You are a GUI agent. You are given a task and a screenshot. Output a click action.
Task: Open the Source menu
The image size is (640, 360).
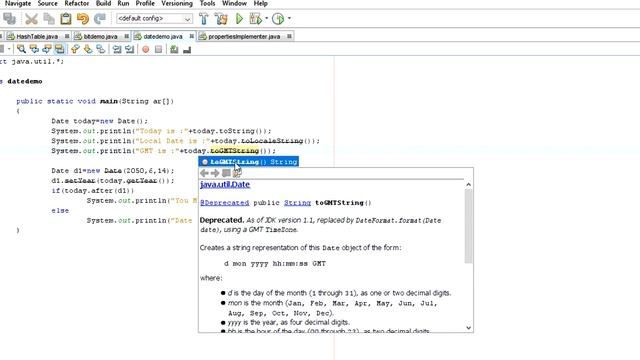[47, 3]
